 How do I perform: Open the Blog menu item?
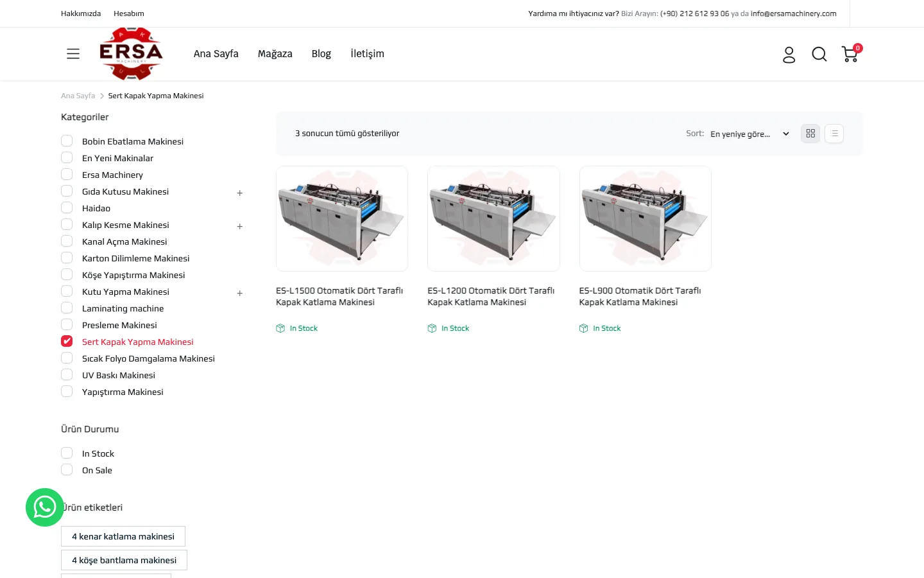coord(321,54)
